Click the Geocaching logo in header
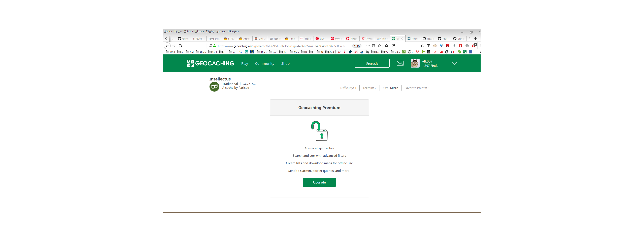 [x=210, y=63]
